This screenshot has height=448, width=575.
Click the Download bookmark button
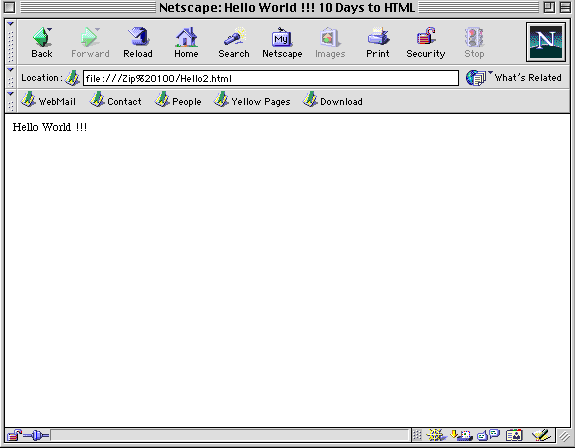[x=333, y=101]
